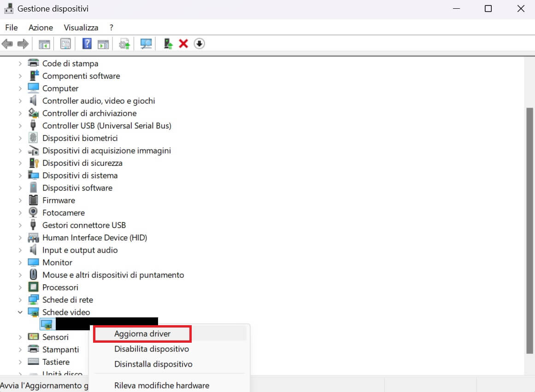Select Schede video tree item
Screen dimensions: 535x392
(x=66, y=312)
